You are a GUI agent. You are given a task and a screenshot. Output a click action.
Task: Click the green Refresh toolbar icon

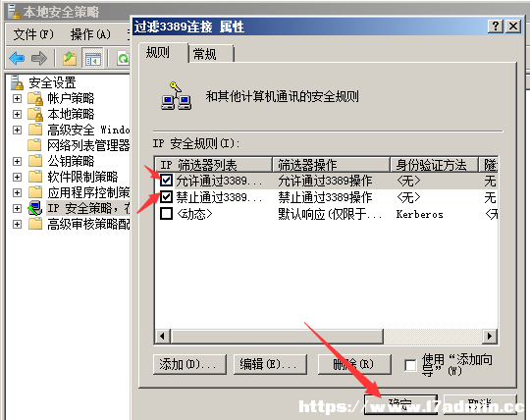[124, 59]
